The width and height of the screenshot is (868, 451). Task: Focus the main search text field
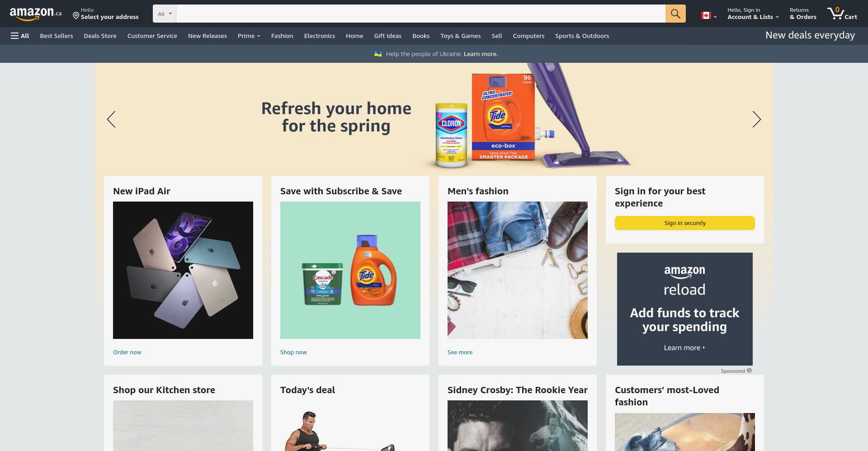point(420,14)
